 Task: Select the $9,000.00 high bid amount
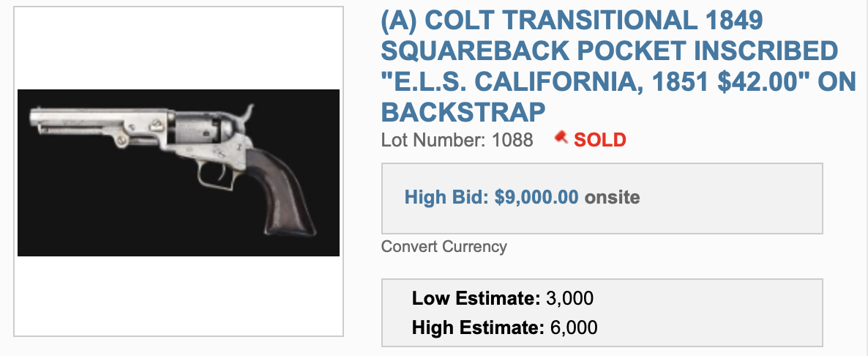(536, 197)
